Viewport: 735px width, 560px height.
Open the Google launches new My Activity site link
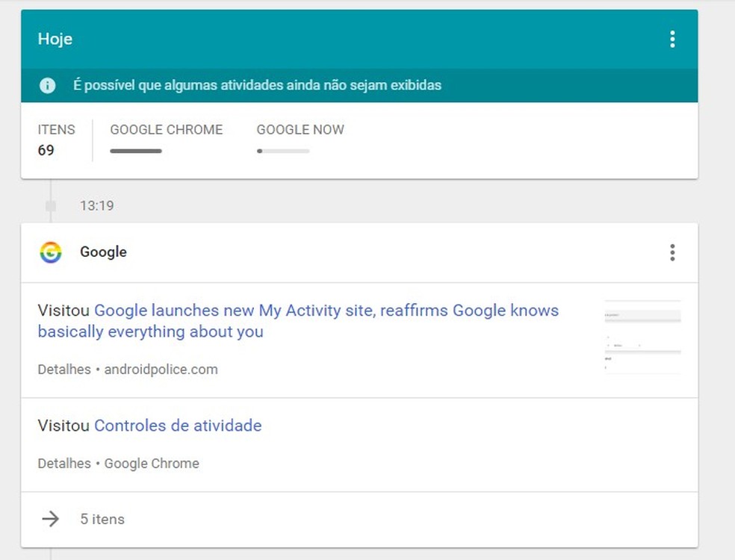[326, 310]
